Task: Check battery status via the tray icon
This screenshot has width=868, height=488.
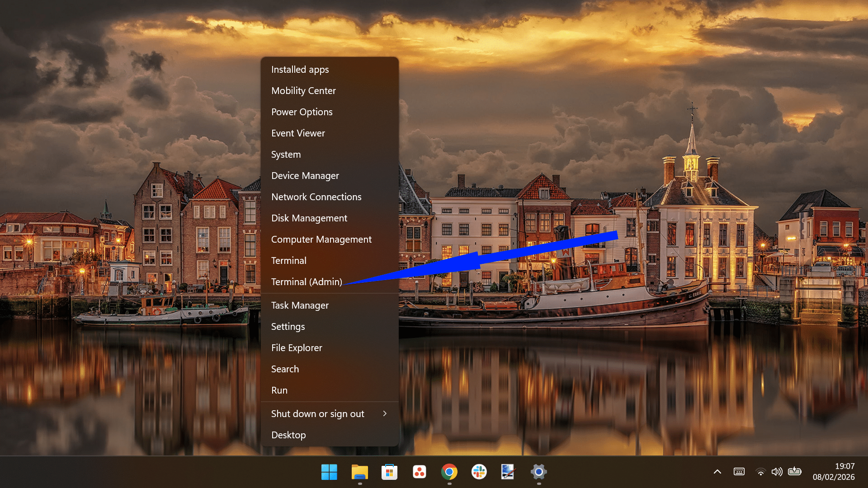Action: [x=795, y=471]
